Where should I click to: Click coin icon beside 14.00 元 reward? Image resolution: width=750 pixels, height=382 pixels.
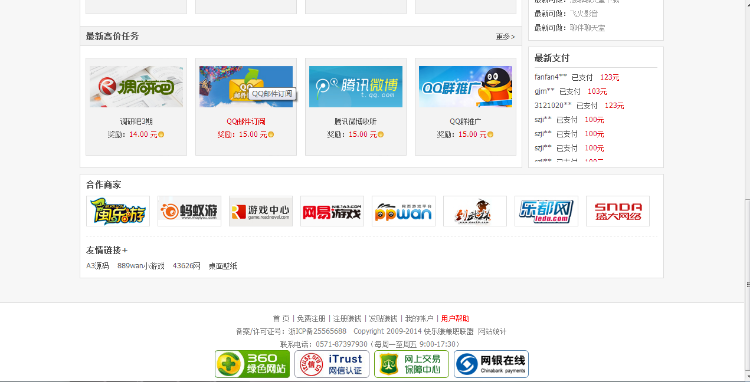pyautogui.click(x=161, y=135)
